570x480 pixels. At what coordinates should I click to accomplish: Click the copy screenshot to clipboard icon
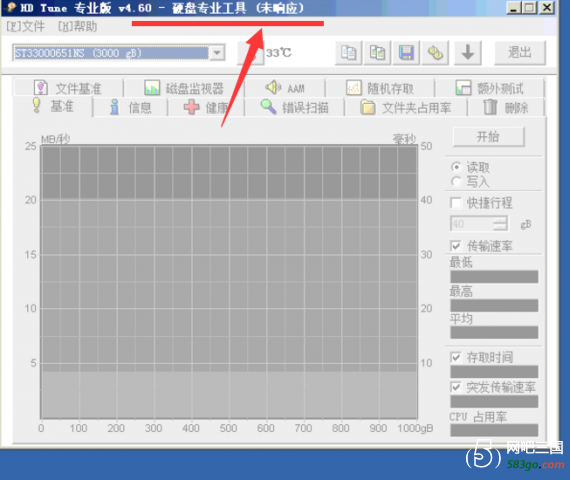(377, 53)
